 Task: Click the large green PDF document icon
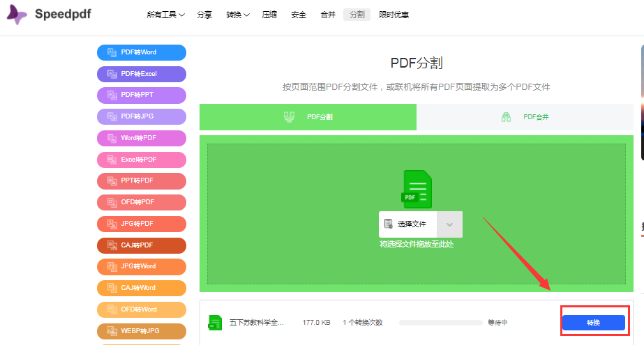417,189
